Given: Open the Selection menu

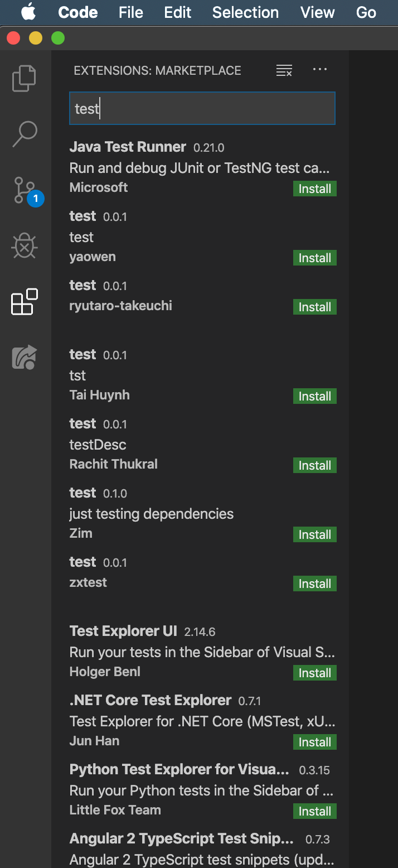Looking at the screenshot, I should click(245, 12).
